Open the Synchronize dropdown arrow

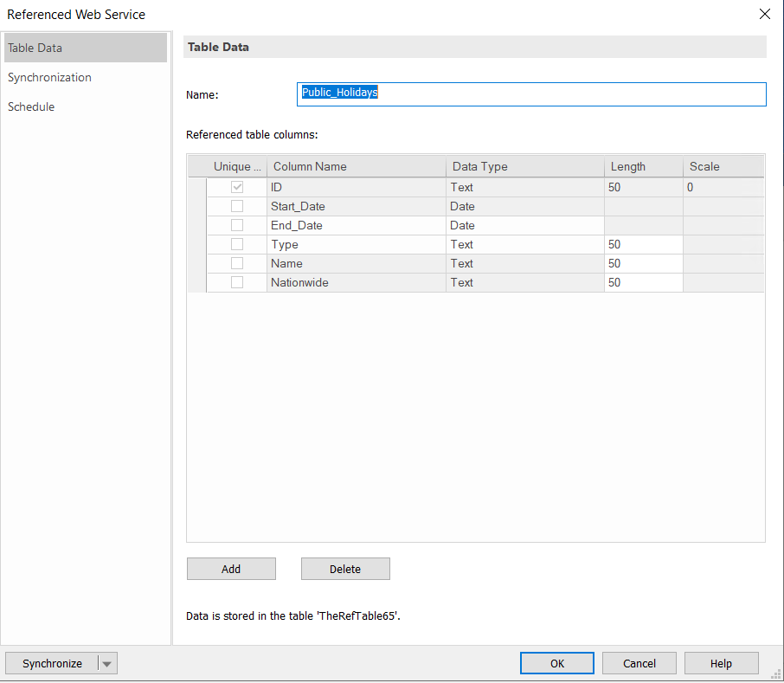tap(107, 664)
